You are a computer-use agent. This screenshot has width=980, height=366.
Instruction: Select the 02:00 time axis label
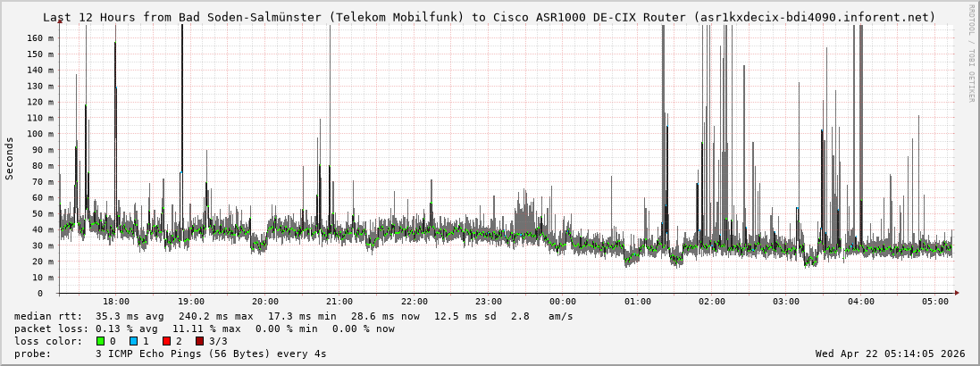click(x=712, y=303)
